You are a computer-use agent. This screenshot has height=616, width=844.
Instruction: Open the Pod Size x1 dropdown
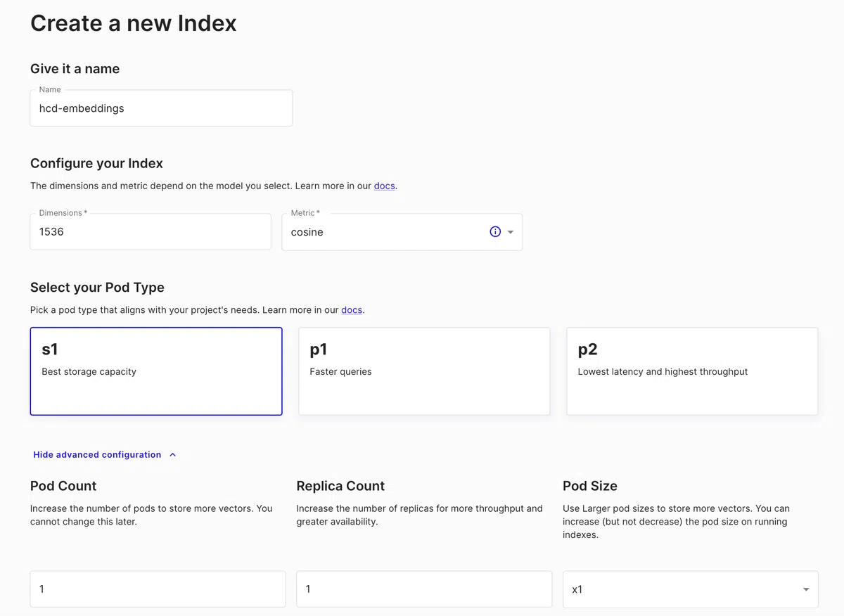691,589
